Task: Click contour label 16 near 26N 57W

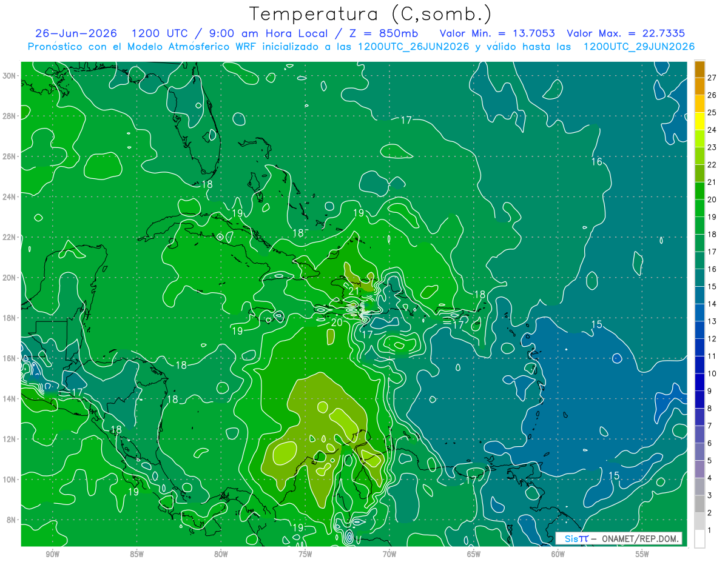Action: [597, 161]
